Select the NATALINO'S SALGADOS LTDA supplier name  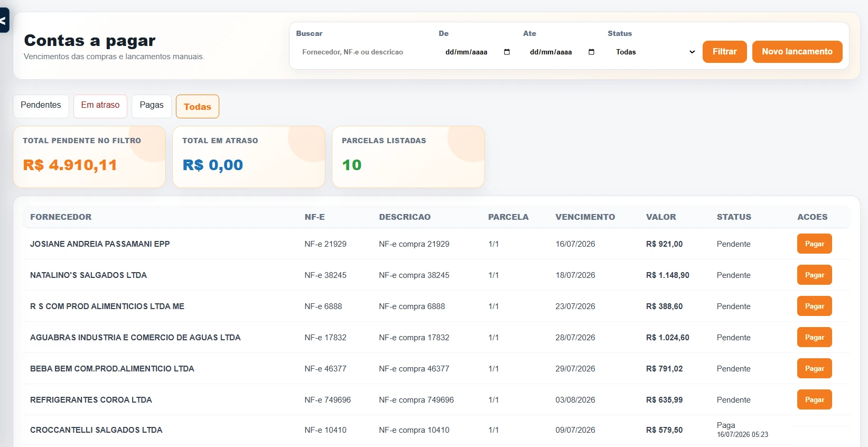coord(88,275)
